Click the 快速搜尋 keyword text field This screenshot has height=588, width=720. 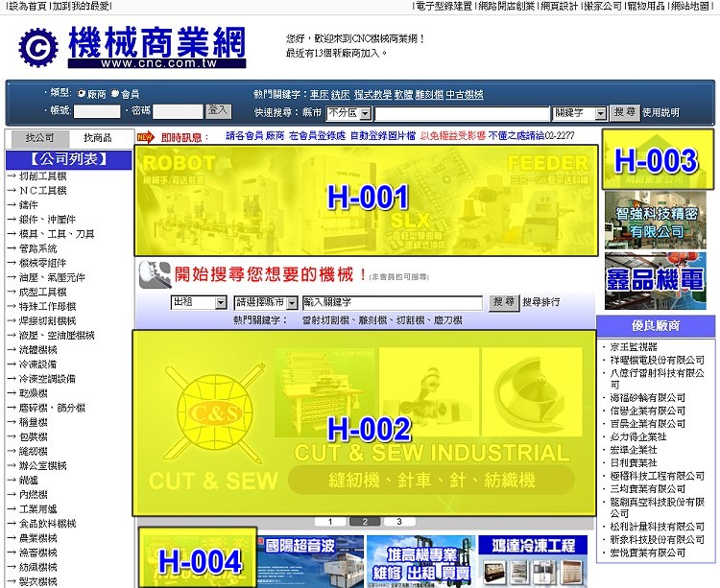(x=462, y=113)
